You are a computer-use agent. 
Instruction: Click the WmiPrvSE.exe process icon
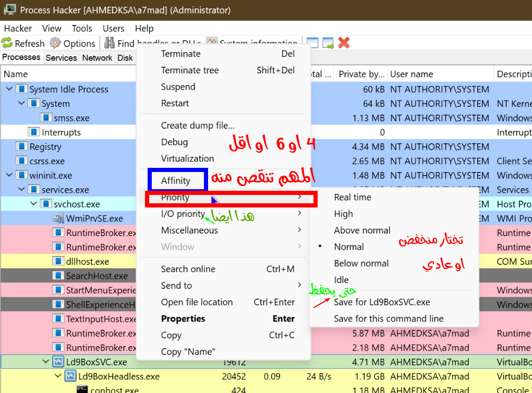click(x=58, y=218)
